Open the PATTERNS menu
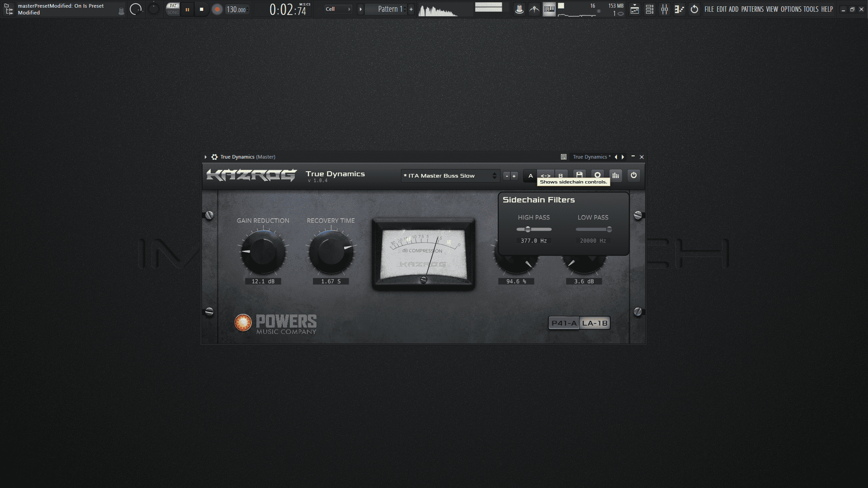Viewport: 868px width, 488px height. 752,9
